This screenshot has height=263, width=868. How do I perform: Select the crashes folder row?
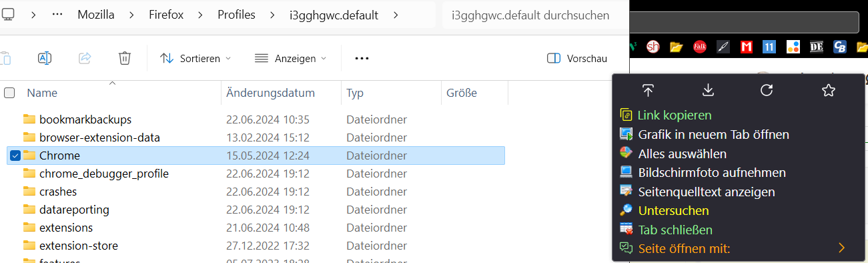[x=256, y=192]
